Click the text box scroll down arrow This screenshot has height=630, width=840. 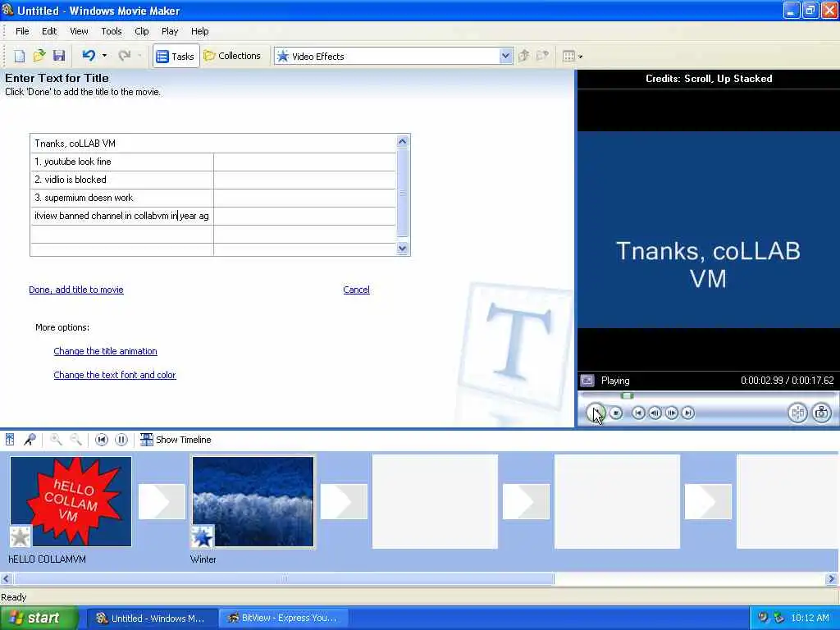[x=402, y=248]
